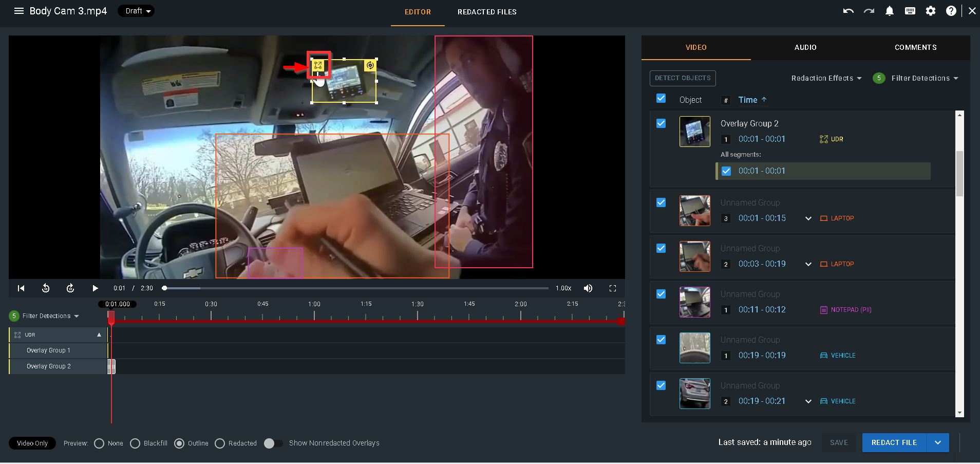Toggle Show Nonredacted Overlays switch
The height and width of the screenshot is (464, 980).
point(273,443)
